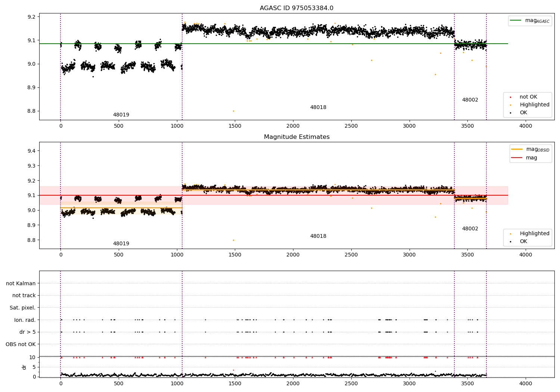
Task: Click obsid label 48019 in Magnitude Estimates plot
Action: tap(121, 244)
